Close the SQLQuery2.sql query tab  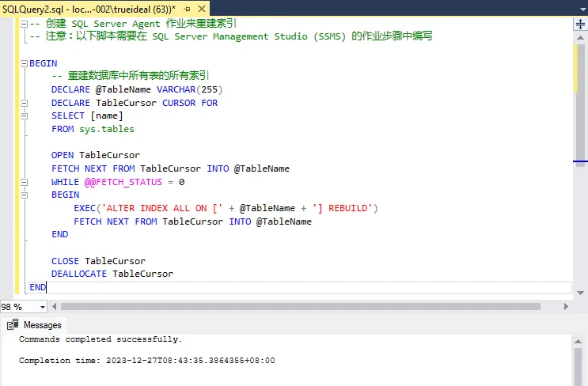[x=200, y=7]
